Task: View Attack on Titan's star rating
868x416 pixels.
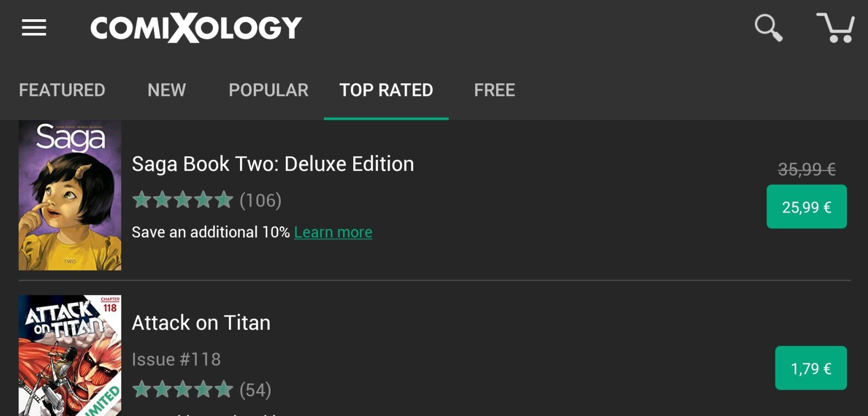Action: click(x=183, y=390)
